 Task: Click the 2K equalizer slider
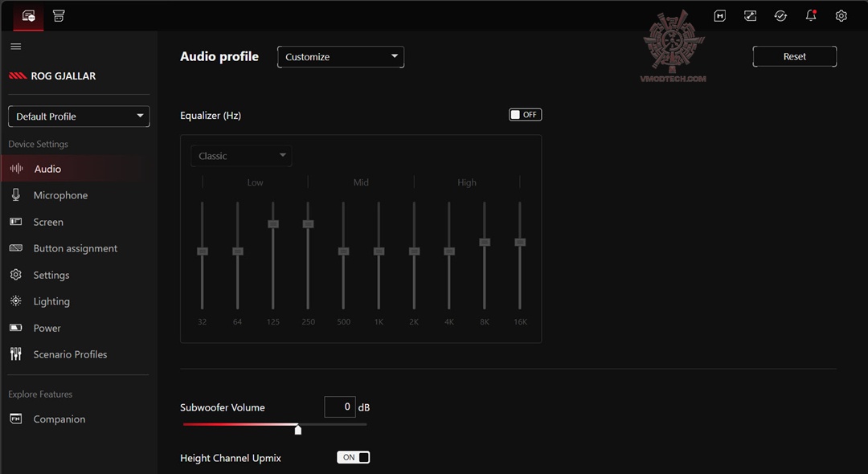click(x=414, y=251)
